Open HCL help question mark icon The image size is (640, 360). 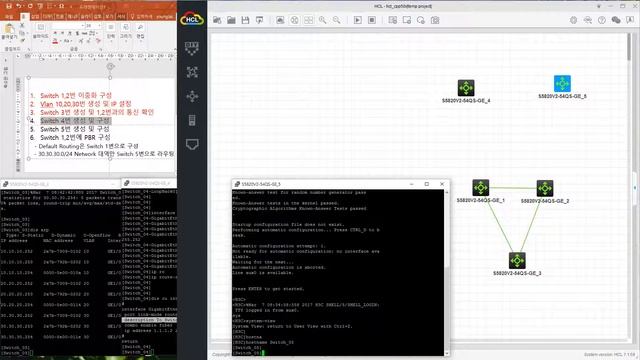[x=602, y=20]
